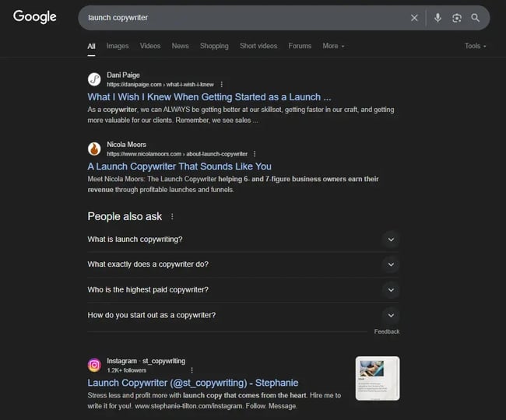Expand 'Who is the highest paid copywriter?'
The height and width of the screenshot is (420, 506).
point(391,290)
